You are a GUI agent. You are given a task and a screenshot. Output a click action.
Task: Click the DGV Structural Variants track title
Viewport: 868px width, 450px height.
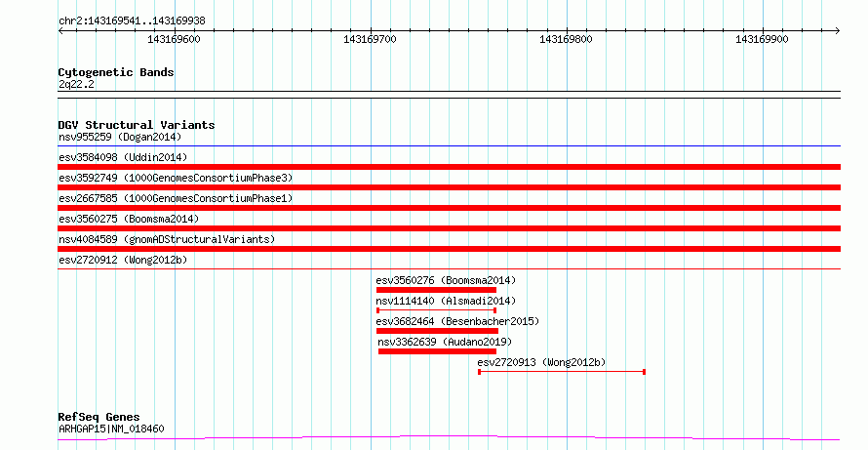point(137,125)
